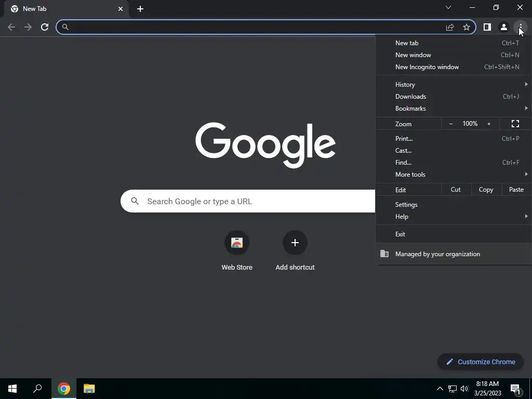Select New window menu item
The image size is (532, 399).
click(454, 55)
